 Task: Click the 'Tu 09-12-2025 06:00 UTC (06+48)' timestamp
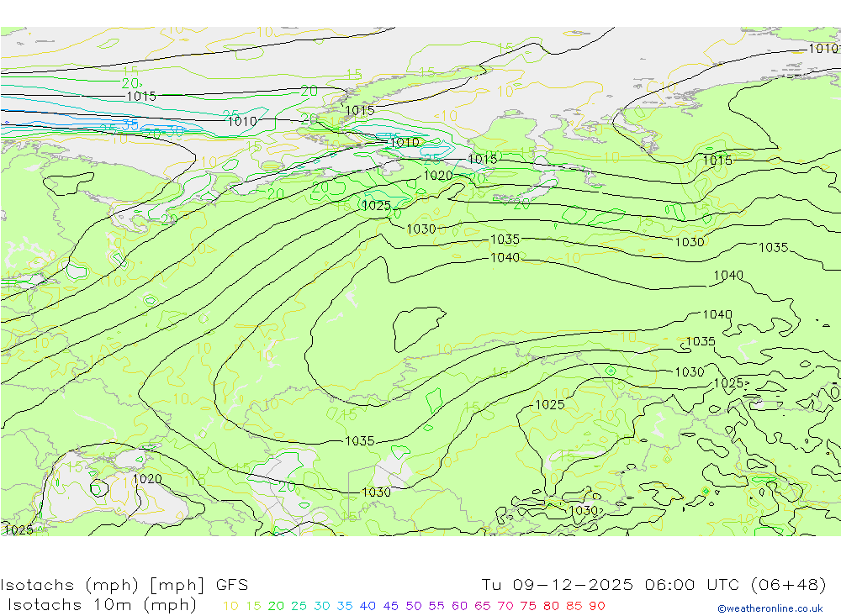(x=653, y=584)
